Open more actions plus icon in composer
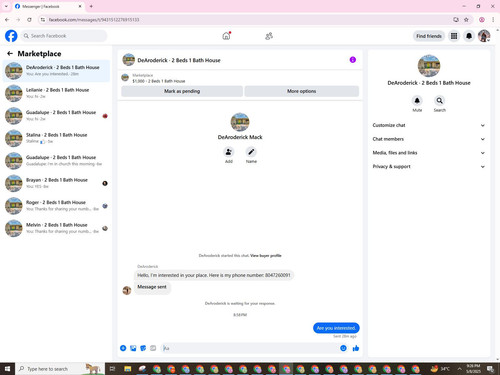Screen dimensions: 500x375 pos(123,348)
